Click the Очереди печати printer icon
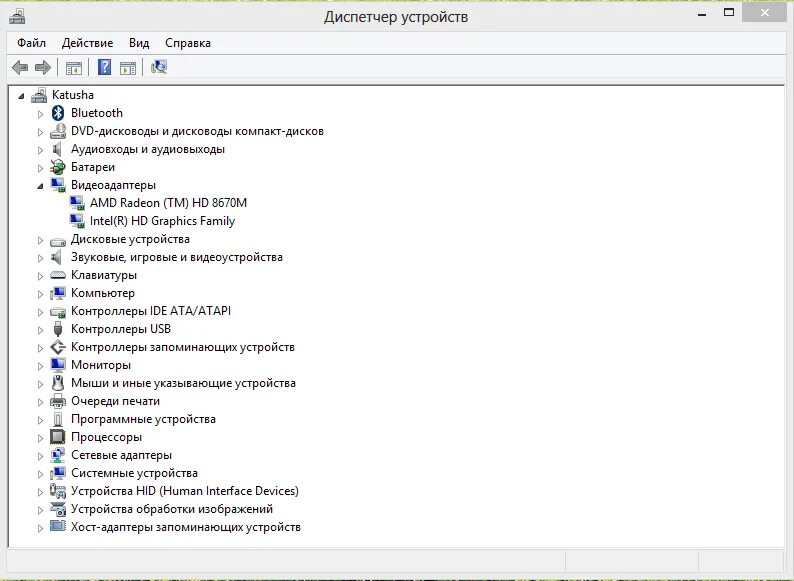This screenshot has width=794, height=581. point(58,401)
